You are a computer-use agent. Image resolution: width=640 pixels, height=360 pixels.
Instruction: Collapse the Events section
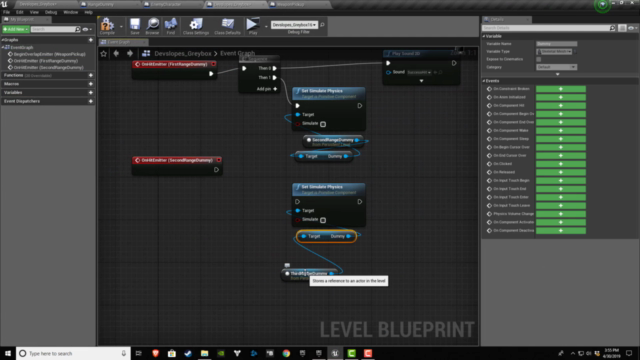click(484, 81)
